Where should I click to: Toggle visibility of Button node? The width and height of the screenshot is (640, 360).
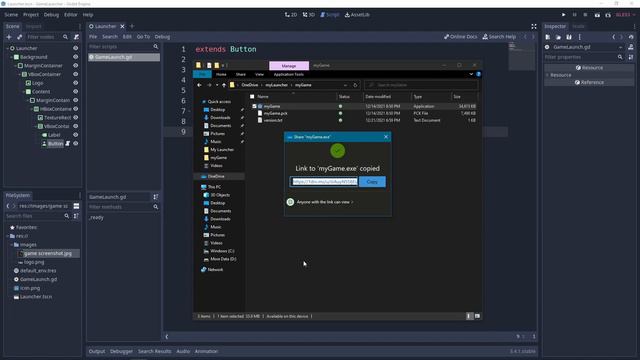click(76, 144)
